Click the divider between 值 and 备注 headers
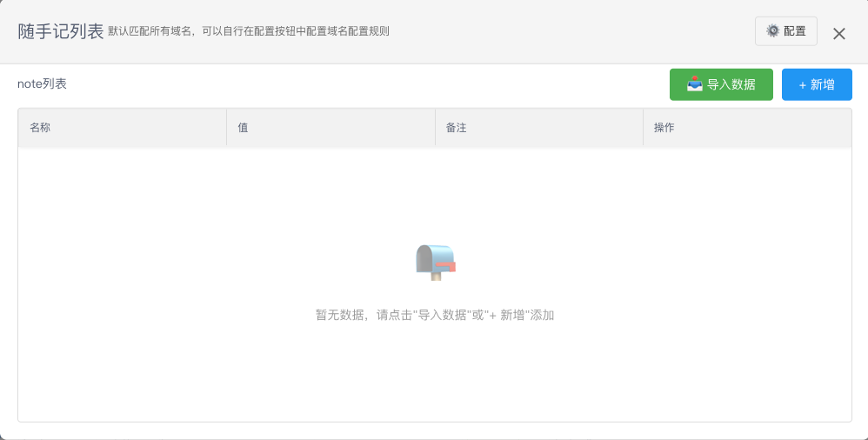The width and height of the screenshot is (868, 440). (x=435, y=128)
